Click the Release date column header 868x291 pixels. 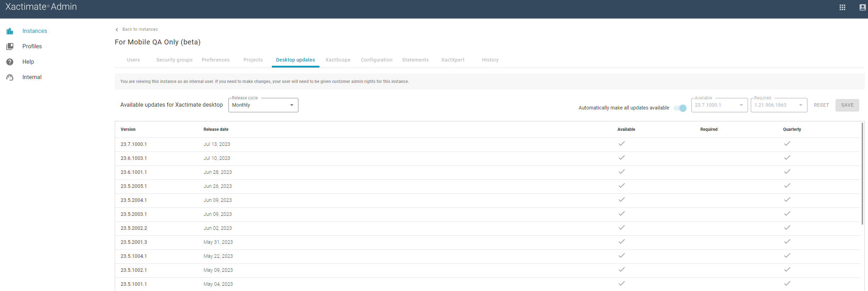[x=216, y=129]
